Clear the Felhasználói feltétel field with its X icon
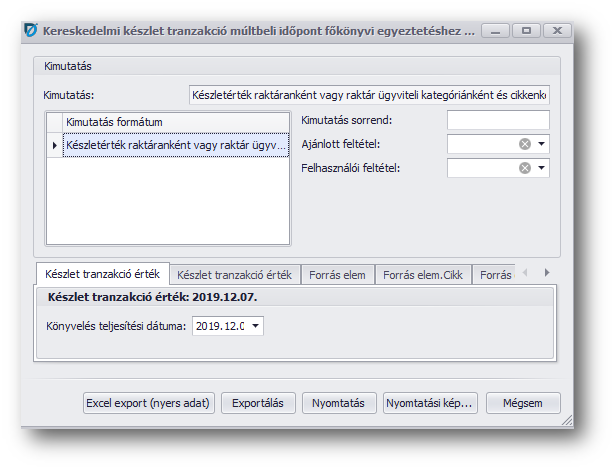Viewport: 616px width, 471px height. pyautogui.click(x=525, y=168)
